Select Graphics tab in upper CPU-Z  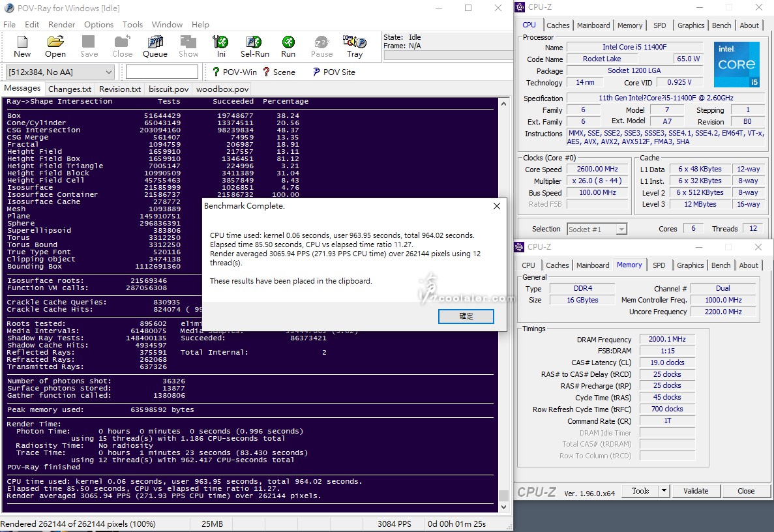(691, 25)
